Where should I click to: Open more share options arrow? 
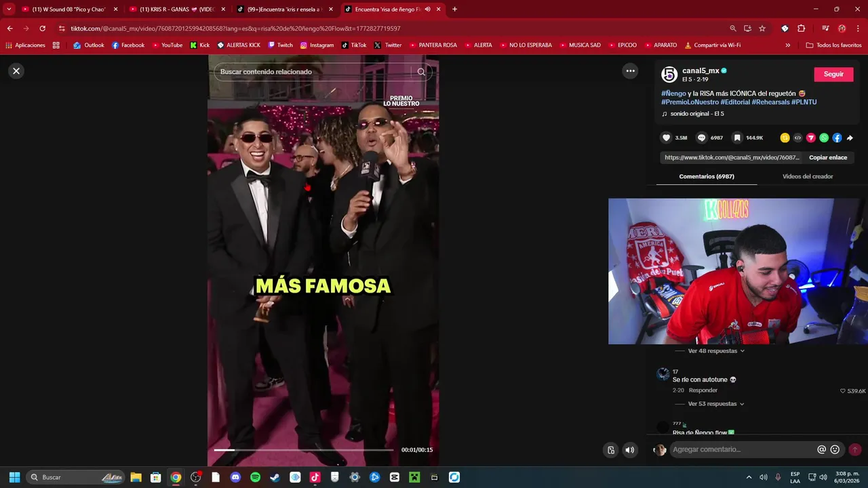(850, 138)
